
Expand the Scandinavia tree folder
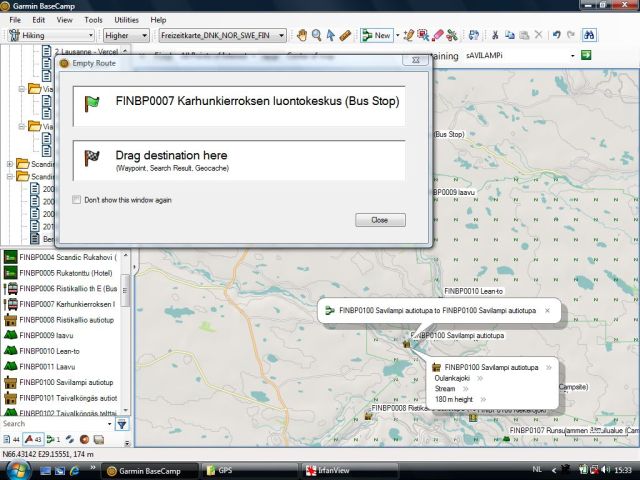[10, 164]
